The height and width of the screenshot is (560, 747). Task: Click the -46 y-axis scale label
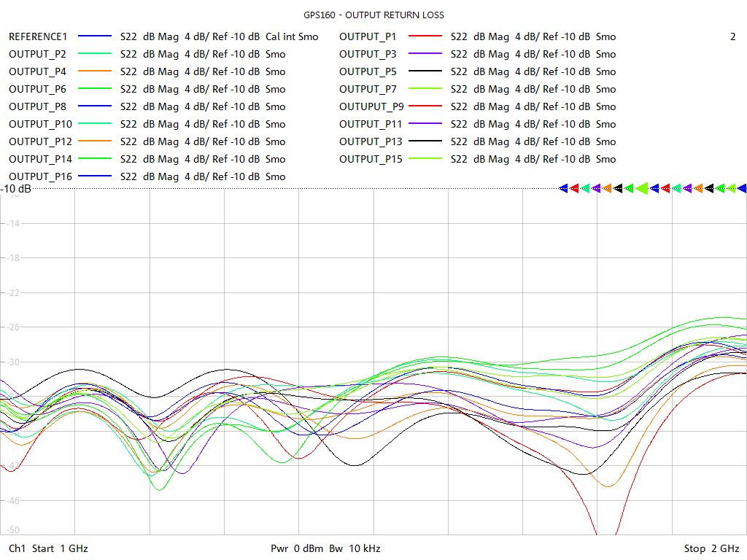pos(12,500)
